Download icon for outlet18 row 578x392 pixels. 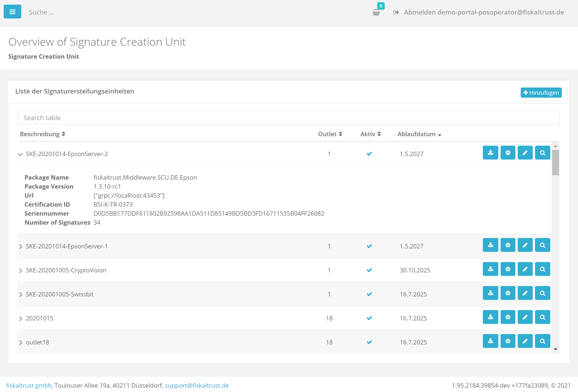point(490,341)
